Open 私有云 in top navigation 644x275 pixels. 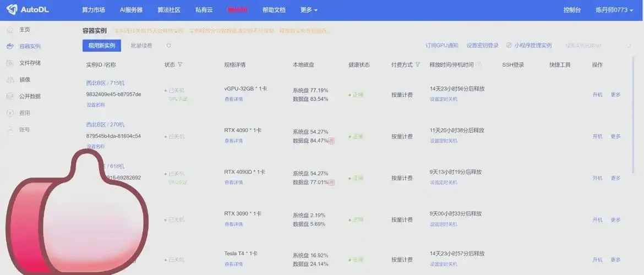coord(204,10)
